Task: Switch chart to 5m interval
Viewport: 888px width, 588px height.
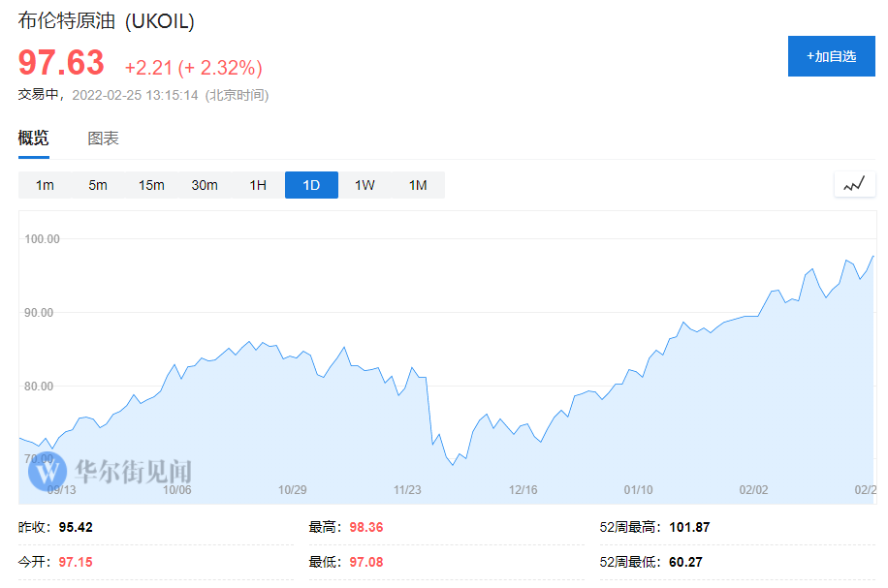Action: click(x=98, y=185)
